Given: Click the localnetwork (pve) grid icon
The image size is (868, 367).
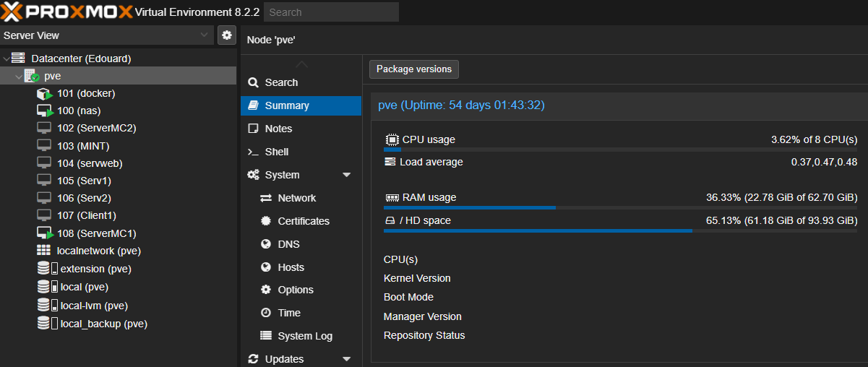Looking at the screenshot, I should click(x=44, y=251).
